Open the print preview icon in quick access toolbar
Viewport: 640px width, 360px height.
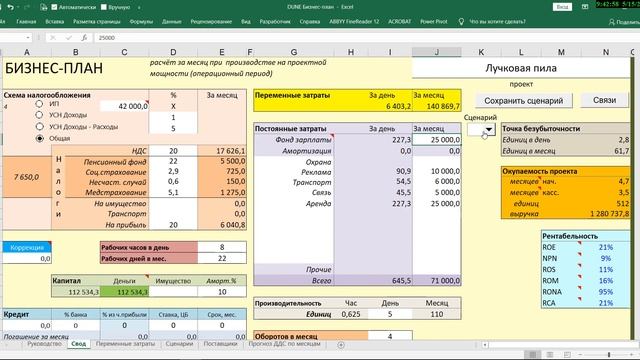coord(44,7)
